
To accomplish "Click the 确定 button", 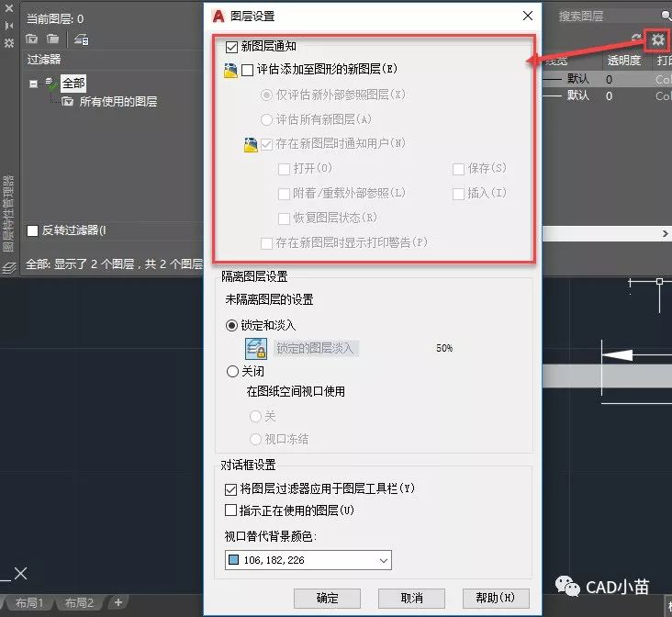I will click(x=327, y=598).
